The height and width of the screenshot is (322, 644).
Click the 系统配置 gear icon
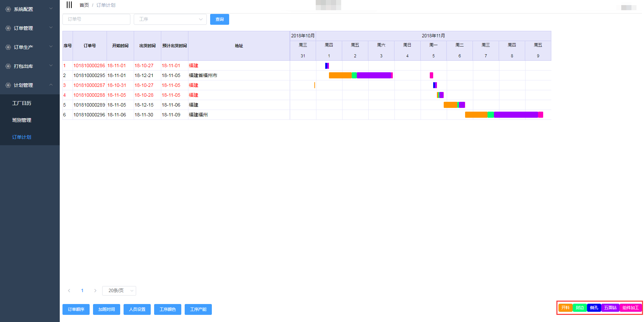point(8,9)
